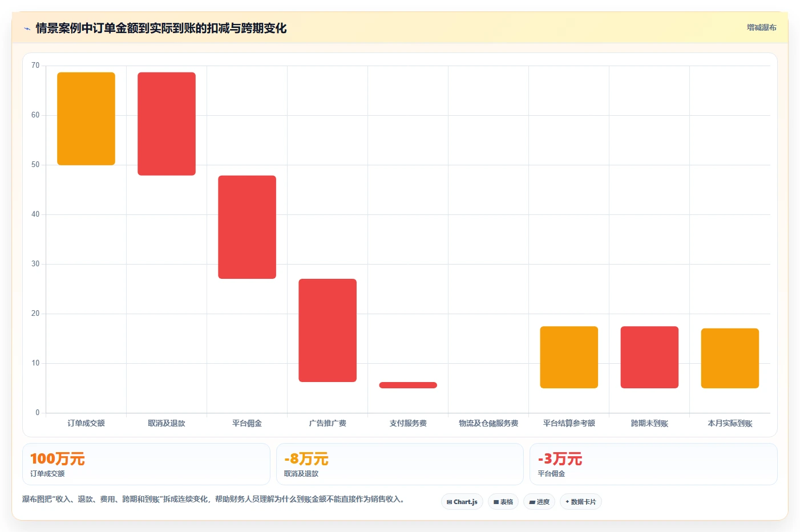This screenshot has width=800, height=532.
Task: Click the 广告推广费 x-axis label
Action: coord(328,423)
